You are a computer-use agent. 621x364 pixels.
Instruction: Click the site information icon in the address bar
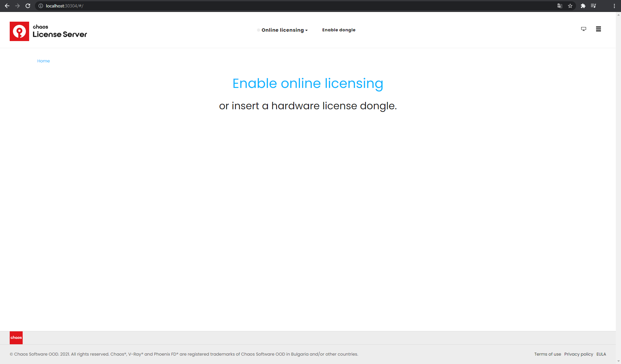pyautogui.click(x=41, y=6)
